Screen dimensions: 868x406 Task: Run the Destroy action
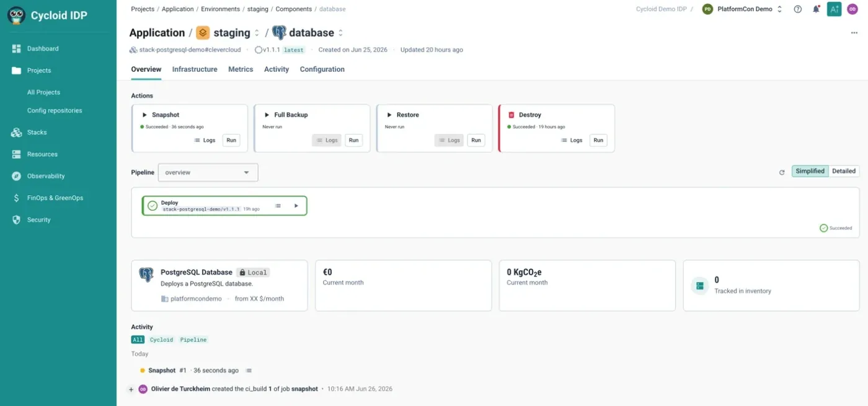(598, 140)
